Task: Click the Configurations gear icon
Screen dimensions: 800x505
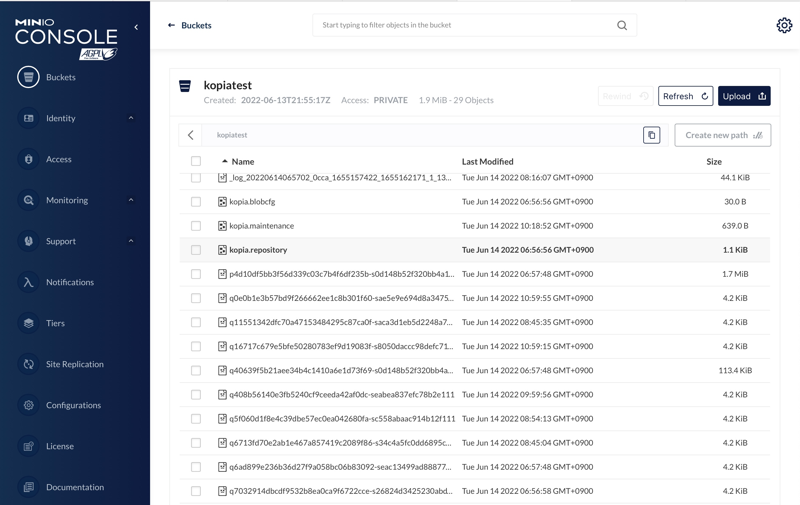Action: 28,405
